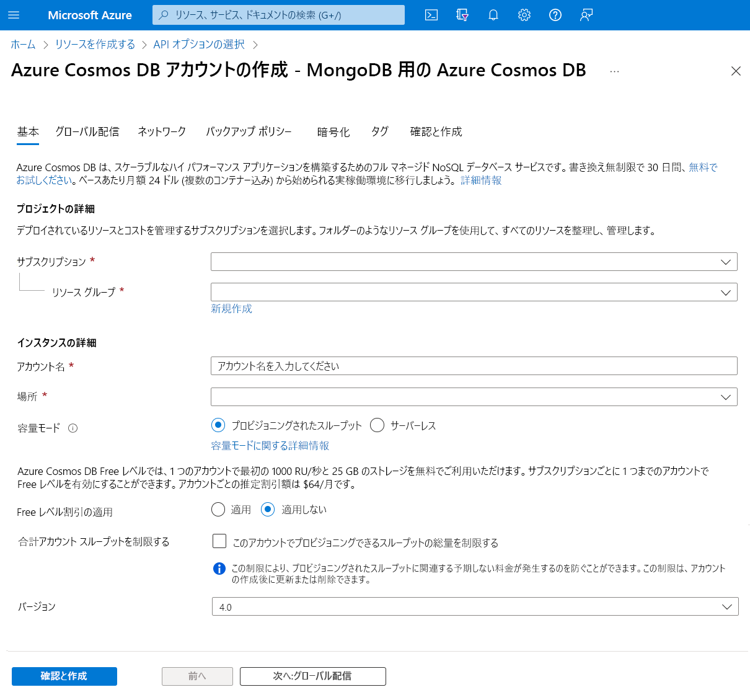Select 適用 for Free tier discount

218,510
